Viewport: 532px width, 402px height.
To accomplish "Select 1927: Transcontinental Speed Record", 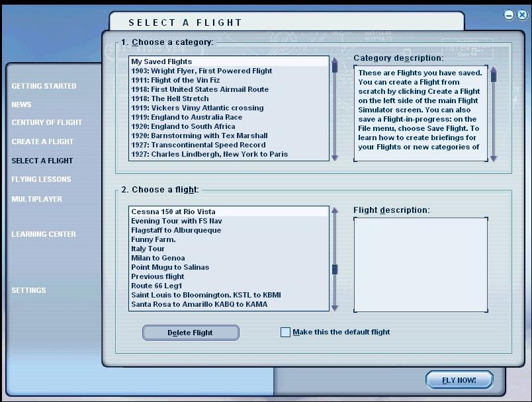I will [229, 145].
